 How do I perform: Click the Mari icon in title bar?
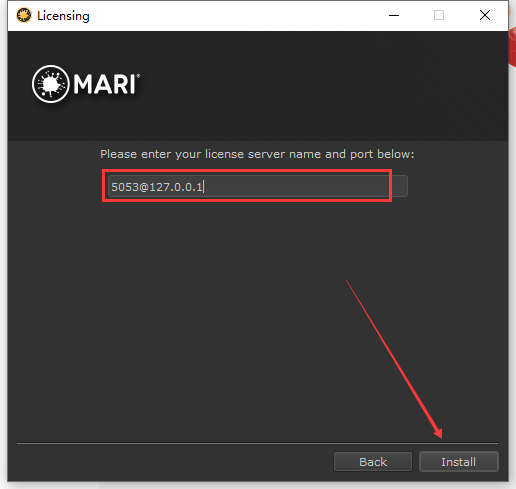point(24,16)
